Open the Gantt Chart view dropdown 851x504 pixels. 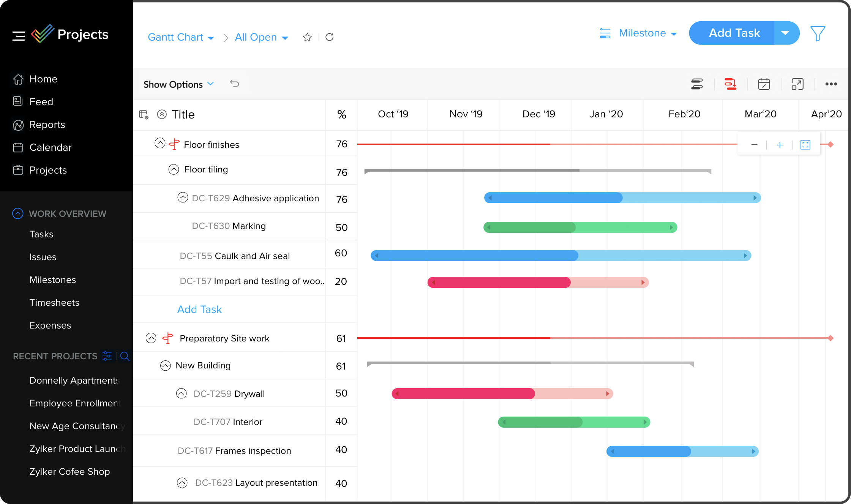pos(182,37)
